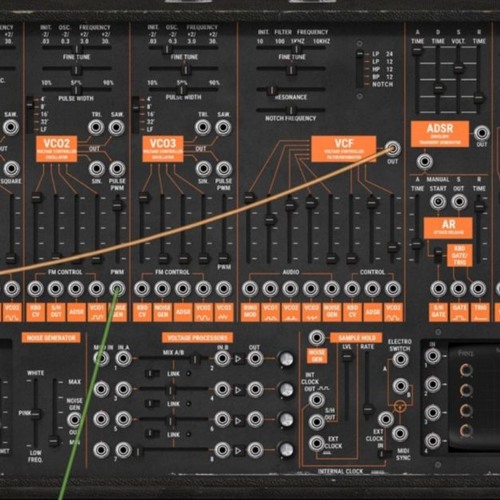Click the orange VOLTAGE PROCESSORS label
Viewport: 500px width, 500px height.
(x=197, y=338)
